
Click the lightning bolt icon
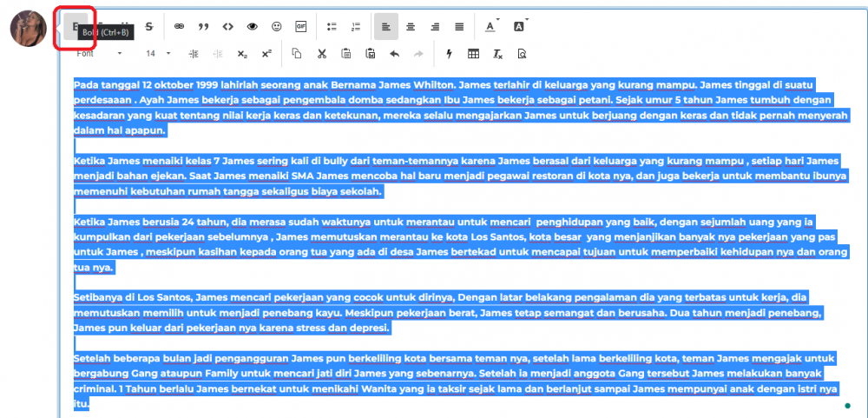pos(449,54)
